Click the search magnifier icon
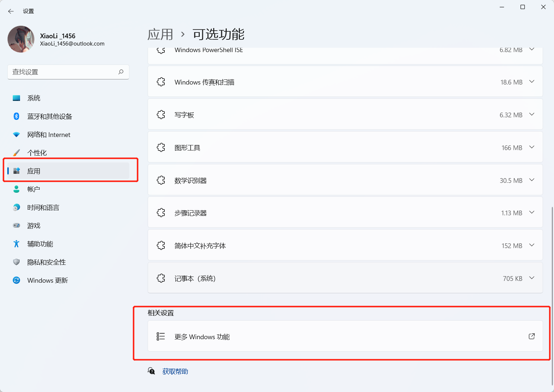The width and height of the screenshot is (554, 392). pos(121,72)
